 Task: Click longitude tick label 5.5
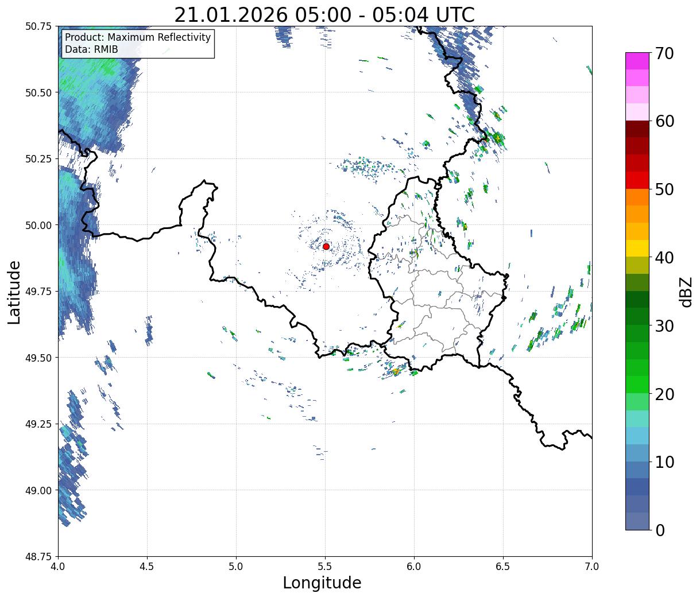(x=325, y=567)
